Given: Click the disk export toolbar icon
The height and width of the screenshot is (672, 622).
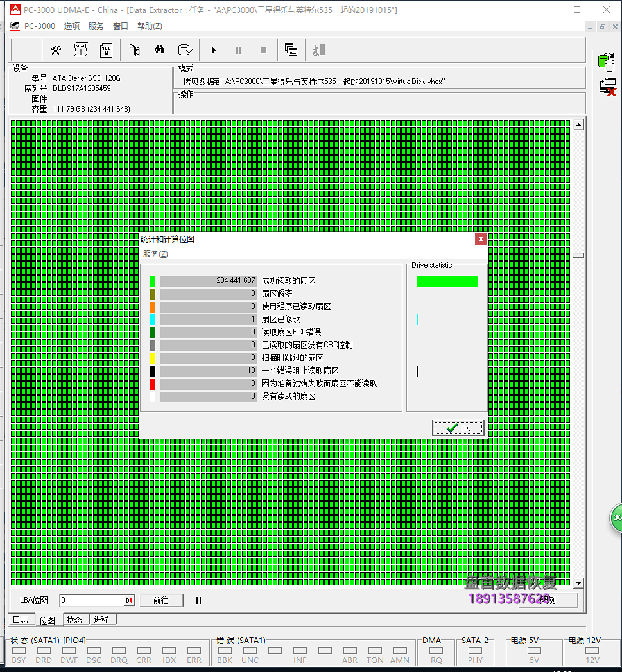Looking at the screenshot, I should coord(185,50).
